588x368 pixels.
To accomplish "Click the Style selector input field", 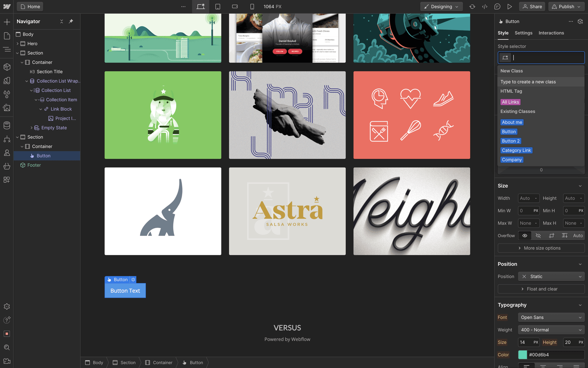I will tap(541, 57).
